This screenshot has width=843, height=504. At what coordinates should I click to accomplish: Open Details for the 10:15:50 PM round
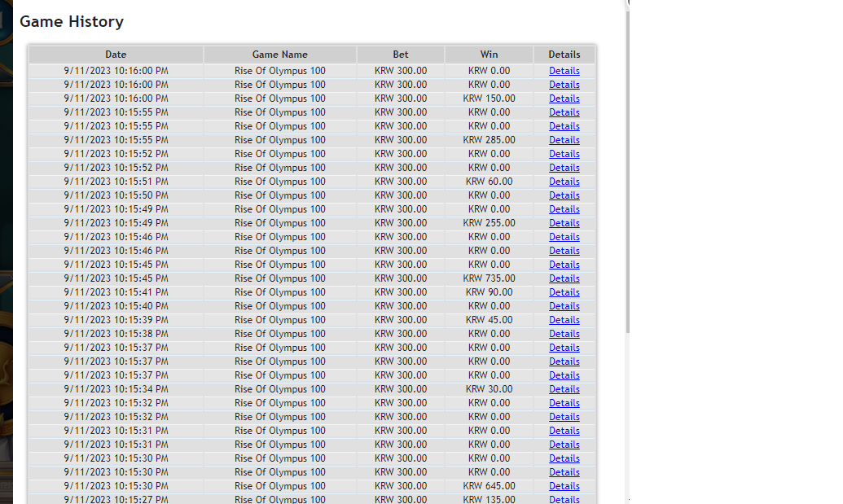point(564,195)
